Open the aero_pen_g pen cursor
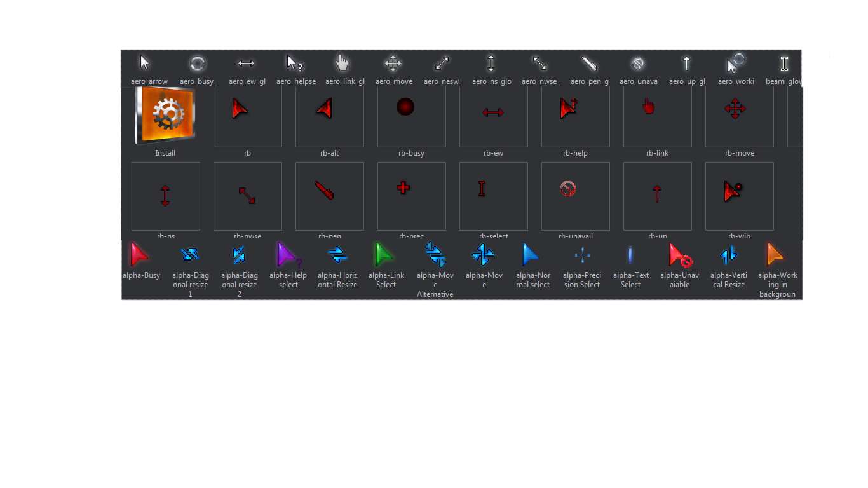This screenshot has width=868, height=488. (589, 63)
